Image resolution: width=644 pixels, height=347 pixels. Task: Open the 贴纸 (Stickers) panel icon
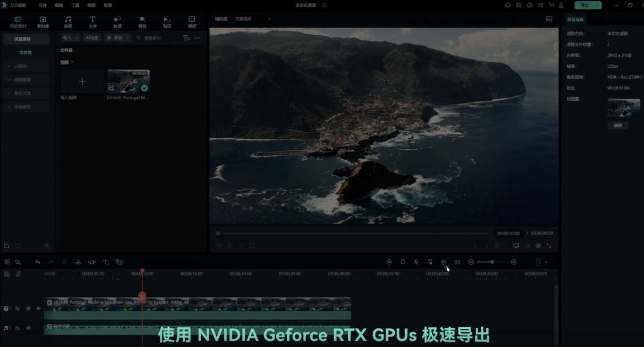166,21
